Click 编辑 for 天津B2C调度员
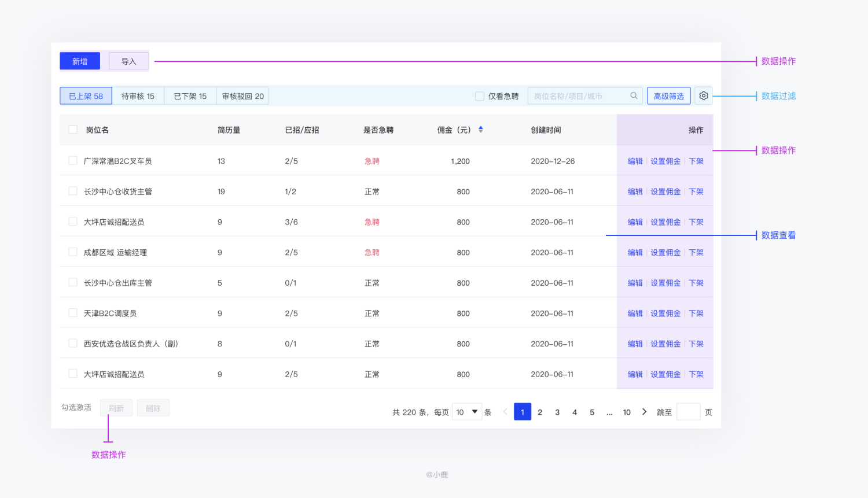Screen dimensions: 868x498 (x=635, y=313)
